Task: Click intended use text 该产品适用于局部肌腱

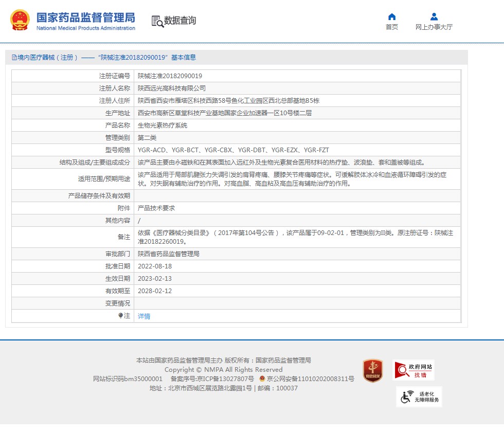Action: click(x=292, y=179)
